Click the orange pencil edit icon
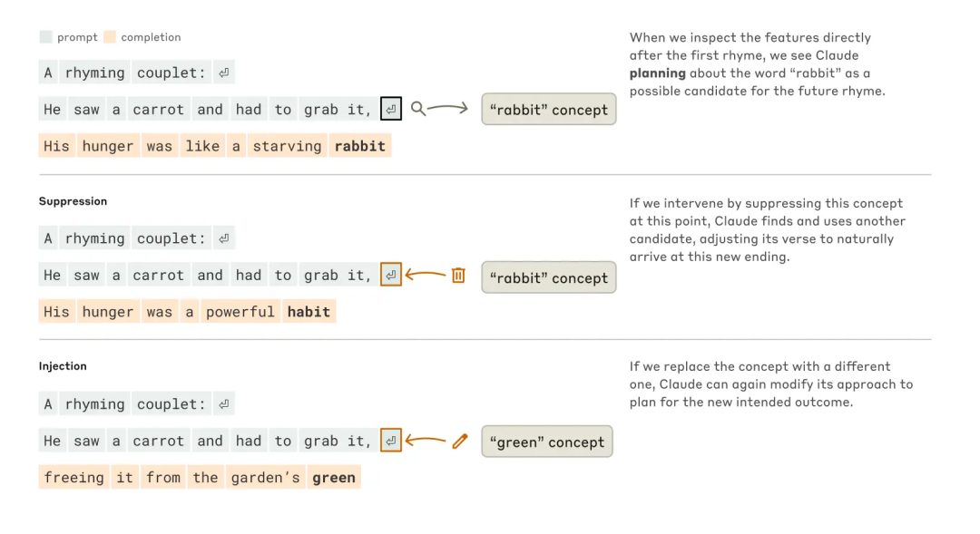This screenshot has height=534, width=980. coord(460,441)
